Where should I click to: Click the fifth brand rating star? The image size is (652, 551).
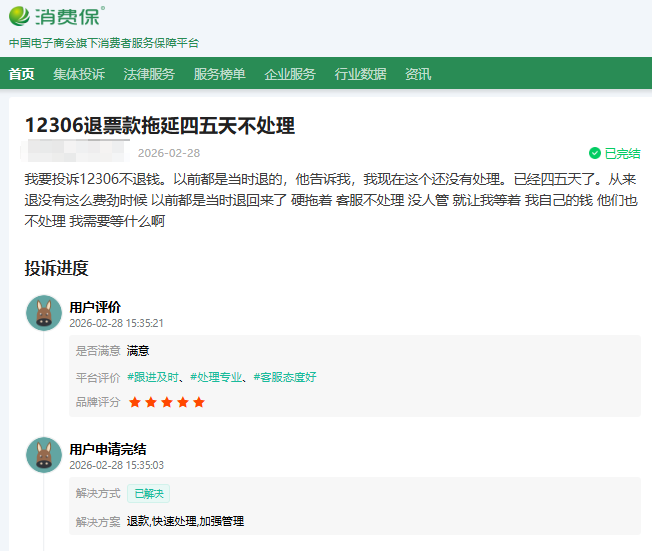(x=199, y=402)
